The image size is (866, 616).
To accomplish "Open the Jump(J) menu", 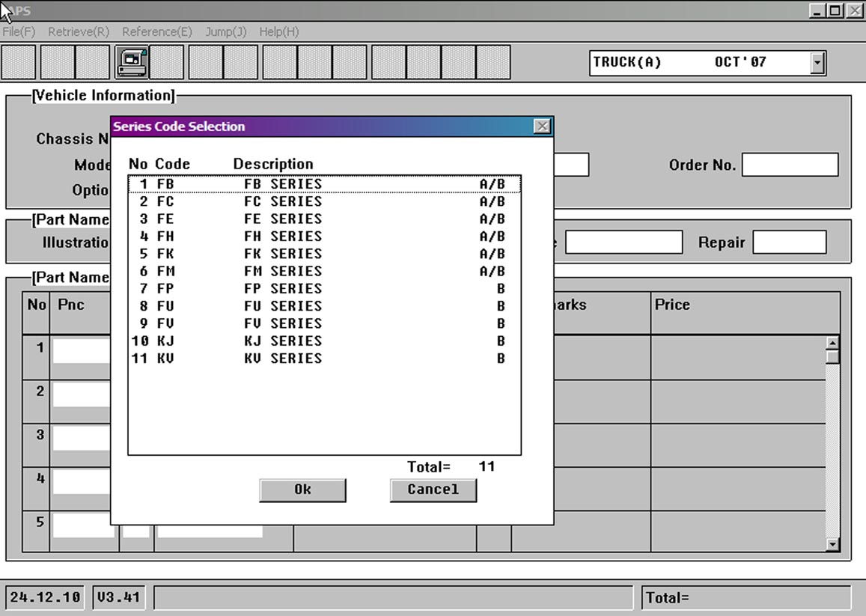I will 225,32.
